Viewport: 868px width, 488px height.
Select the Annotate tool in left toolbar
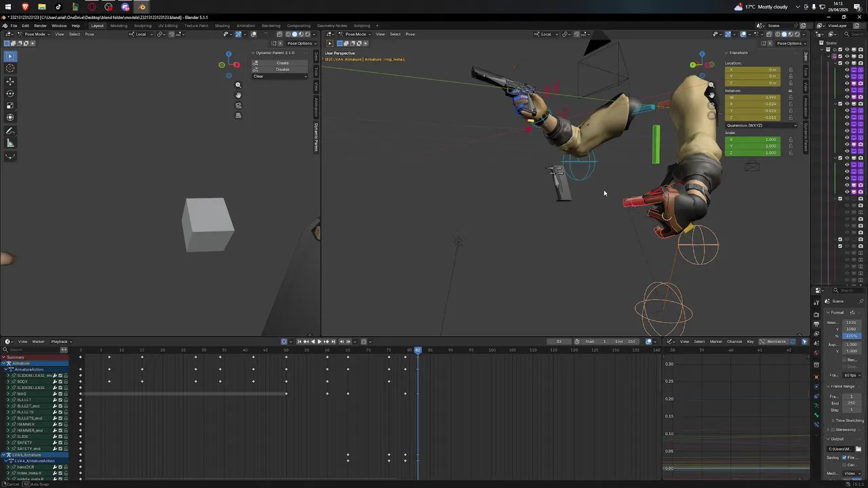click(x=10, y=131)
